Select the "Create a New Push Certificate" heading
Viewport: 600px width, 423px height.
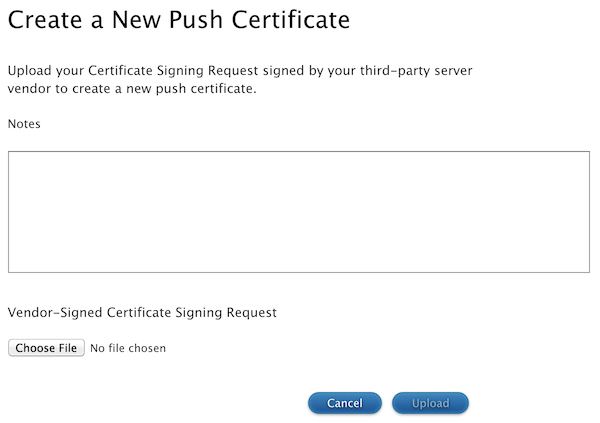click(x=179, y=20)
